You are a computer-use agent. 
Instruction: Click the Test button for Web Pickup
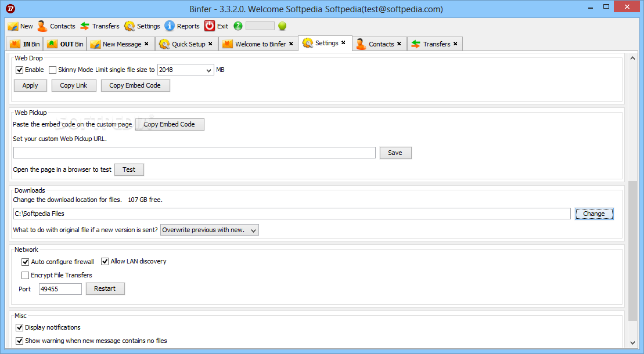[129, 169]
